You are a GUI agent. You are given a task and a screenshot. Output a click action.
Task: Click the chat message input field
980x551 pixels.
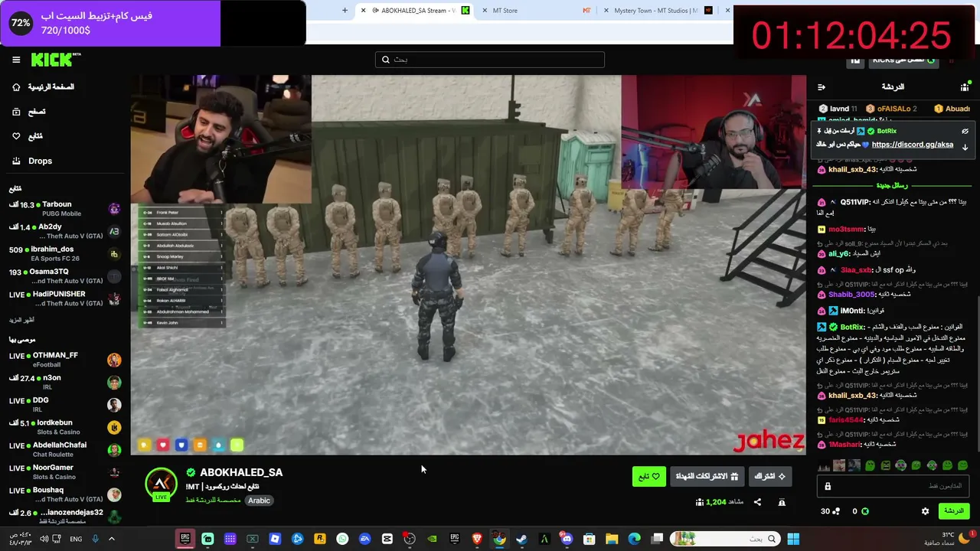[x=894, y=487]
